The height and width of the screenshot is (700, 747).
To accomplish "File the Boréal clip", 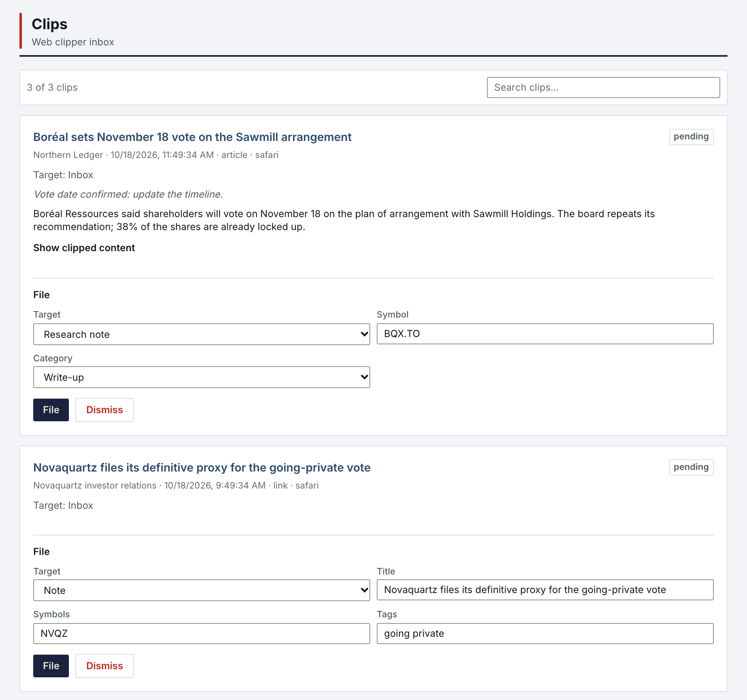I will pyautogui.click(x=51, y=410).
